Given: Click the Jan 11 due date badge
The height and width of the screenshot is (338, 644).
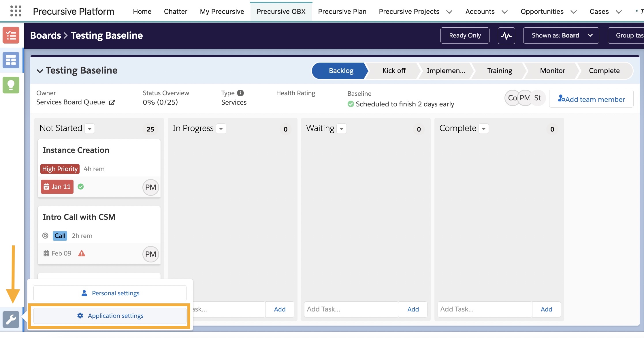Looking at the screenshot, I should [x=57, y=187].
